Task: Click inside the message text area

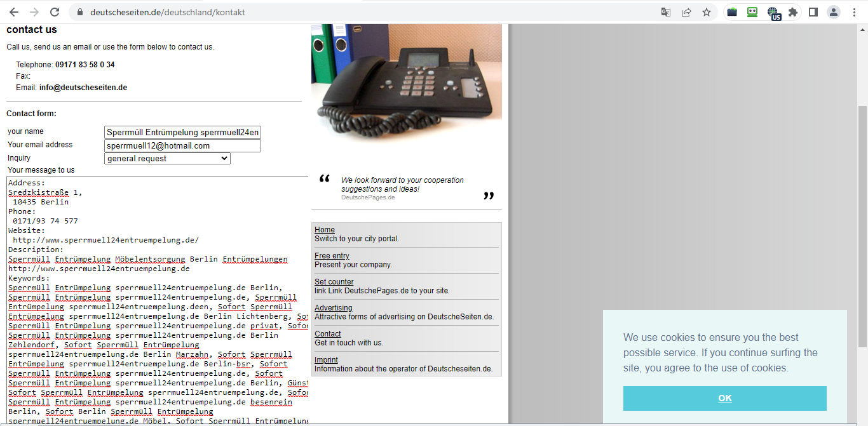Action: click(158, 300)
